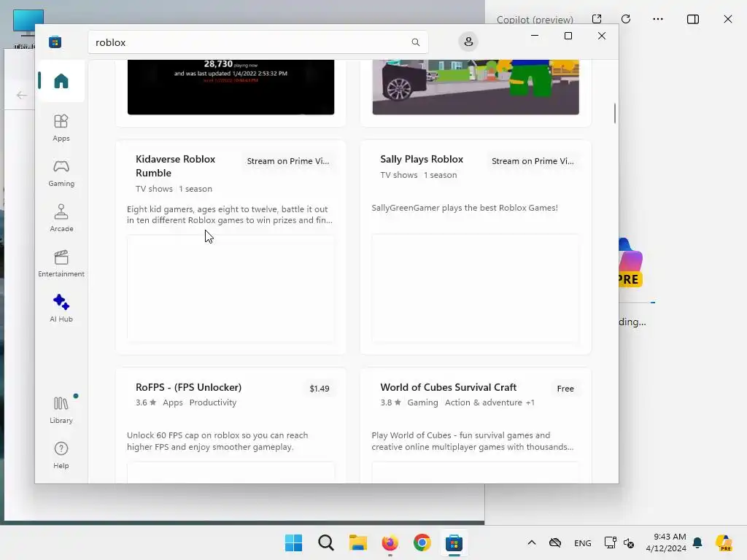Open Copilot in a new window icon

(x=597, y=19)
